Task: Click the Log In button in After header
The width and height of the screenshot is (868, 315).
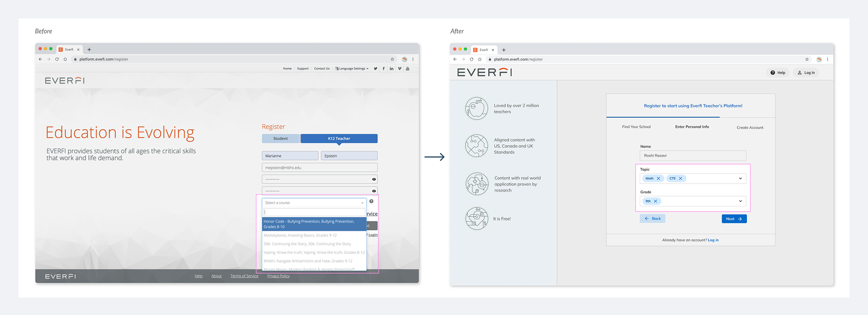Action: click(806, 73)
